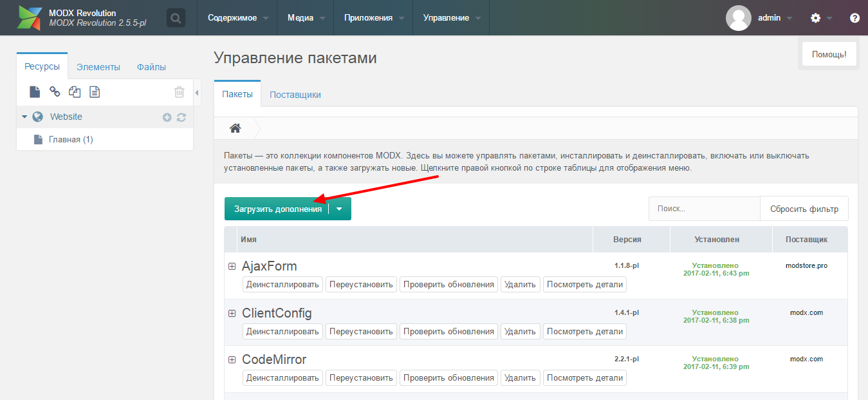Expand the CodeMirror package row
The image size is (868, 400).
point(232,359)
